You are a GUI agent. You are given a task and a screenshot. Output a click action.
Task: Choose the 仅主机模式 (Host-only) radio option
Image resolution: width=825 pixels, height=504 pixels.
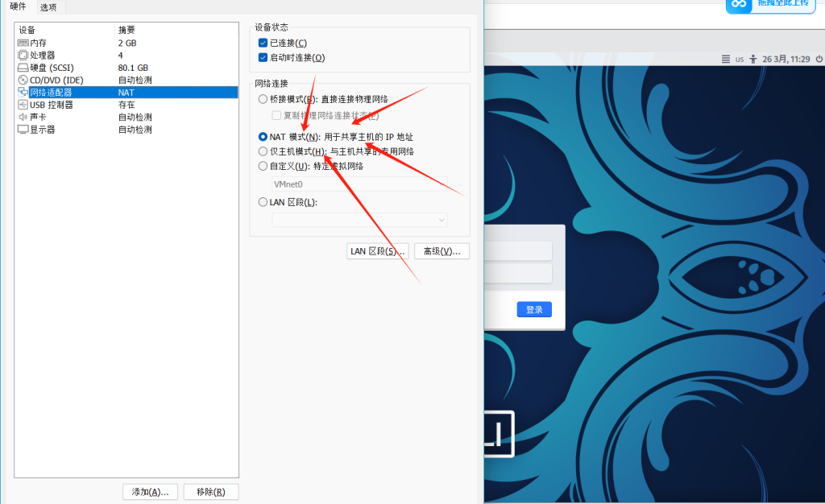pos(263,151)
